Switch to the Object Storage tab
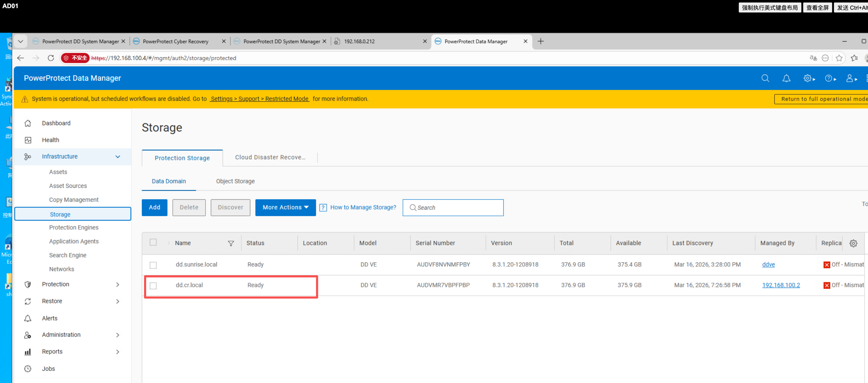868x383 pixels. 235,181
